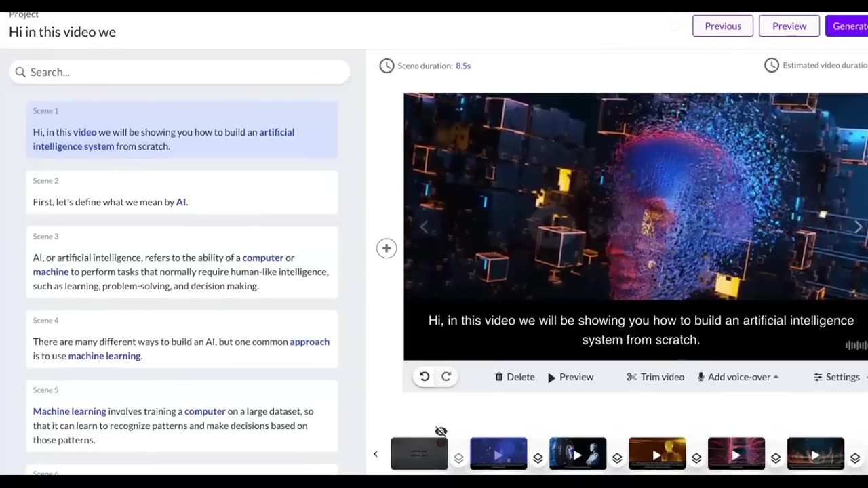Click the Estimated video duration clock icon

(772, 65)
